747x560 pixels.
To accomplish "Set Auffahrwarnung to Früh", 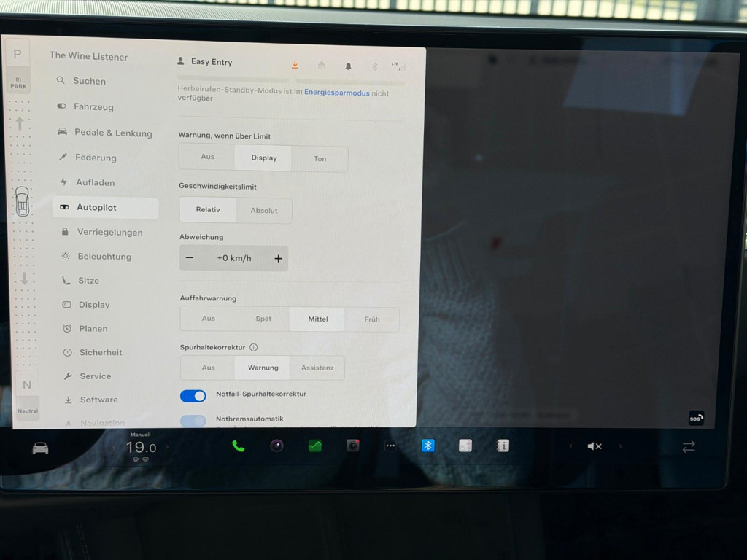I will click(372, 319).
